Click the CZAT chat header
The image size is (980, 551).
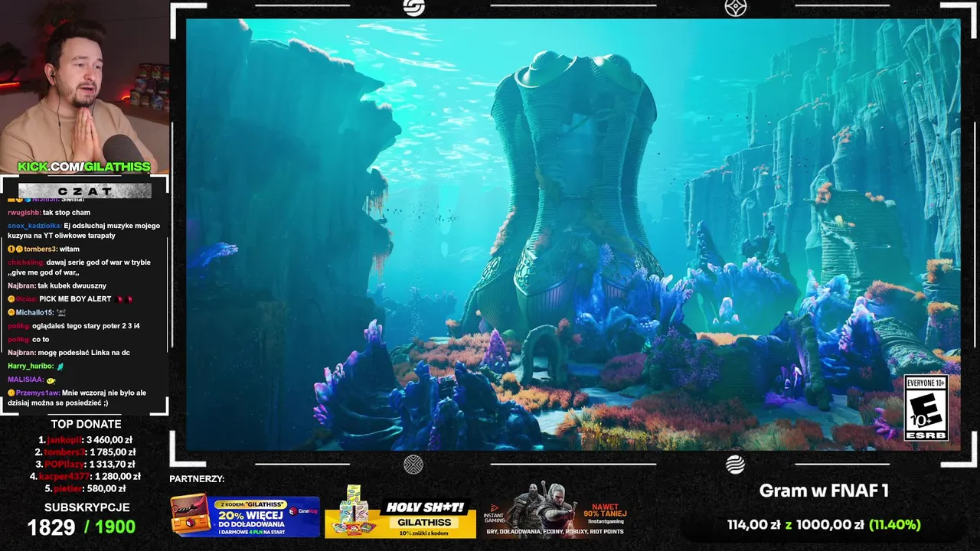click(x=84, y=191)
